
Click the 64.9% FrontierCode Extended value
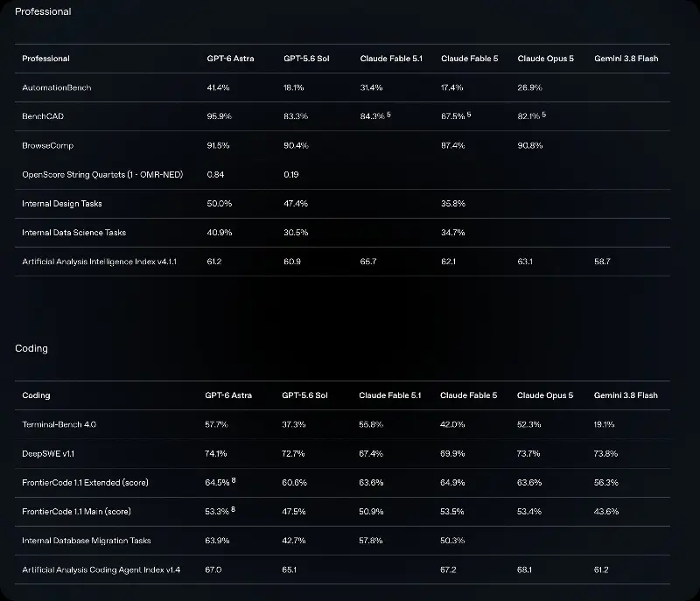tap(452, 483)
